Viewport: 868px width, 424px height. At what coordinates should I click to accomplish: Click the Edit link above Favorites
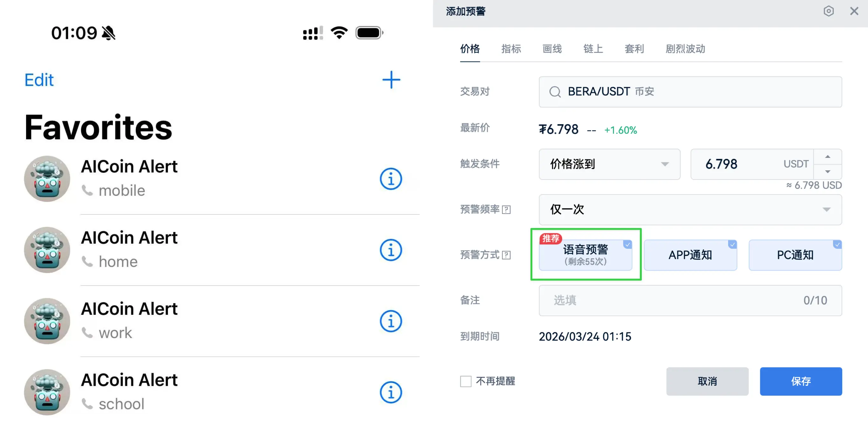[39, 80]
